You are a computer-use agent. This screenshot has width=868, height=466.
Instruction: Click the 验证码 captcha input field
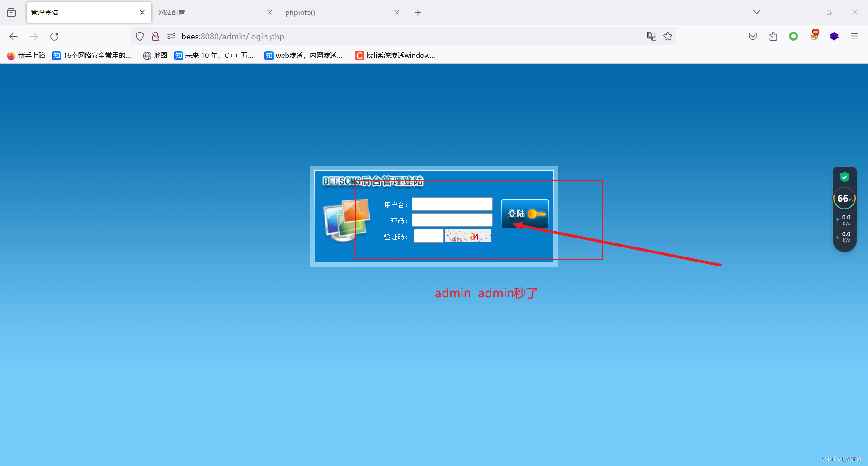(x=429, y=236)
